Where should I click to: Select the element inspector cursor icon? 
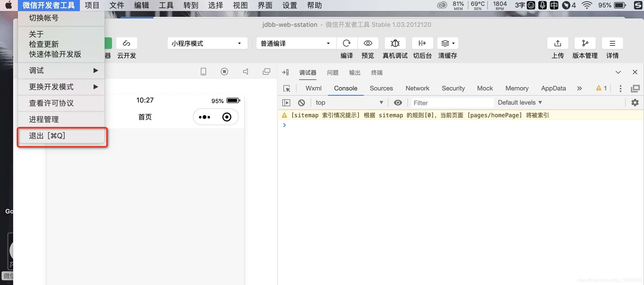tap(287, 89)
